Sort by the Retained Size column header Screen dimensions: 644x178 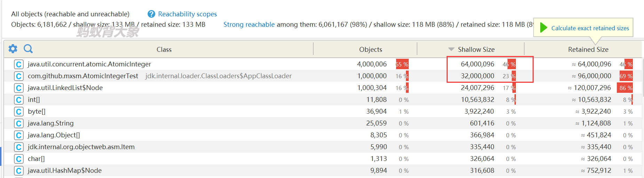pos(588,49)
